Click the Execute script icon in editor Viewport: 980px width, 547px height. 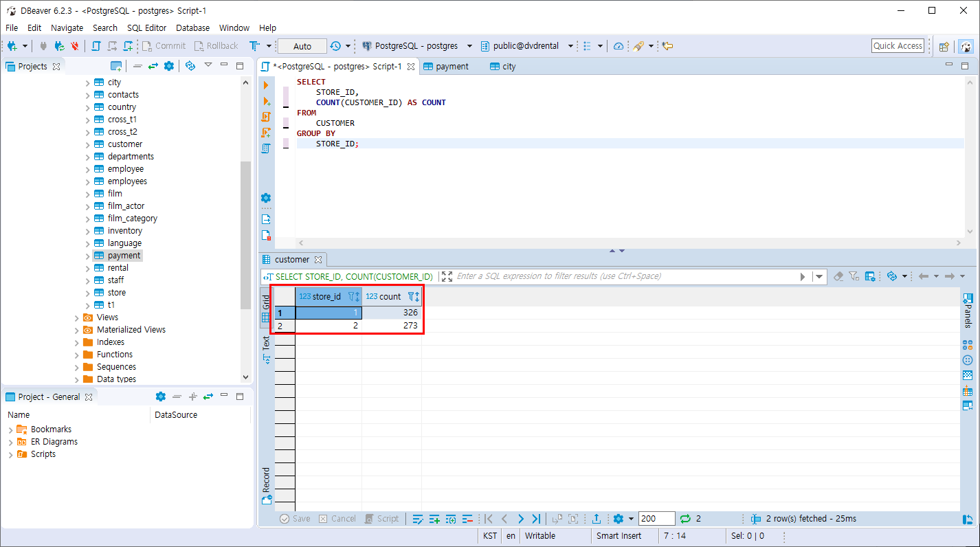266,117
